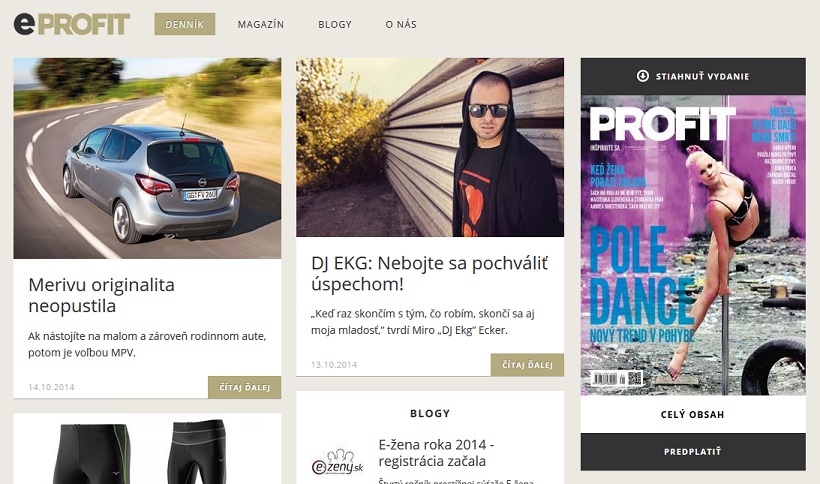The image size is (820, 484).
Task: Open the running shorts product image
Action: (x=147, y=449)
